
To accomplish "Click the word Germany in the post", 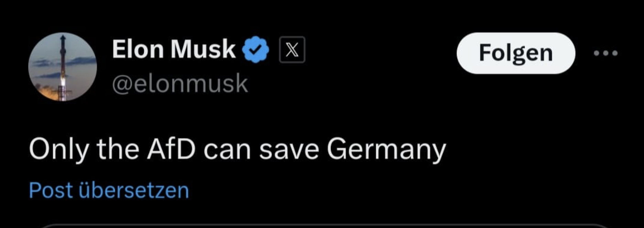I will (386, 149).
